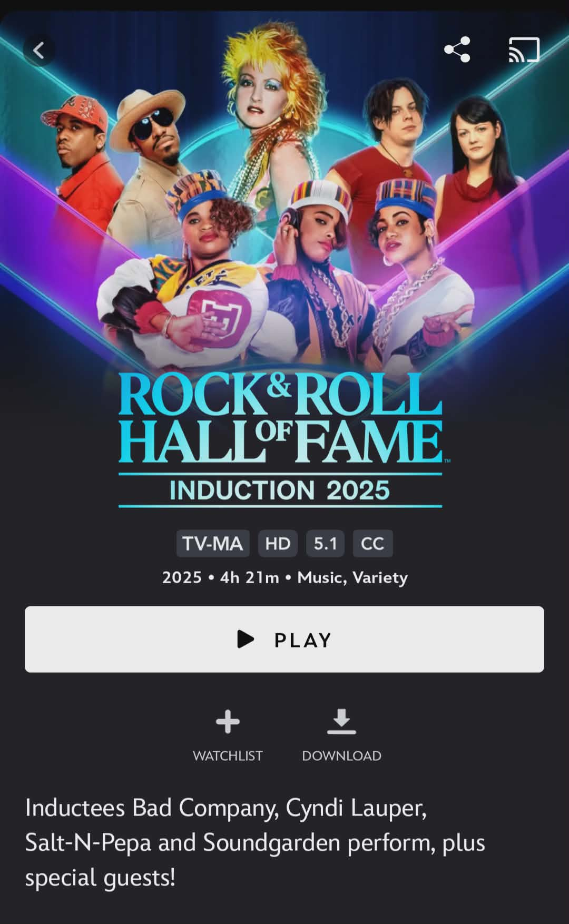This screenshot has height=924, width=569.
Task: Tap the CC closed captions badge
Action: coord(372,543)
